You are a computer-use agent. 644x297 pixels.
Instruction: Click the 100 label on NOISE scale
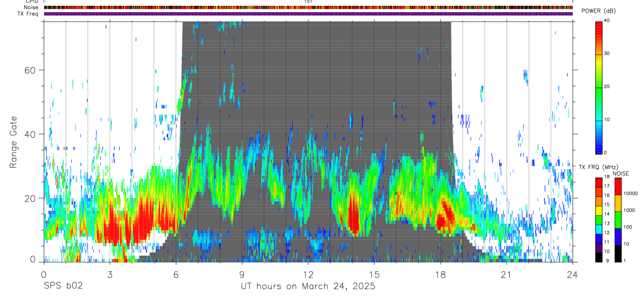[x=628, y=227]
